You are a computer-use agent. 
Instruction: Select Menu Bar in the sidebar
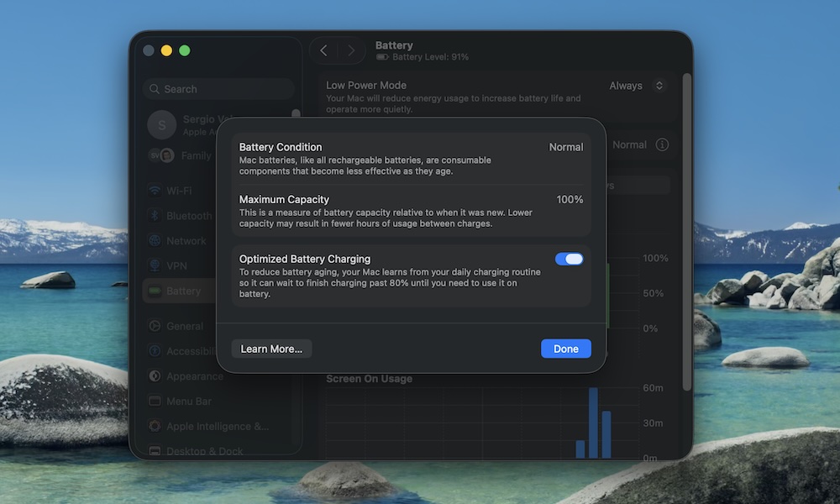[184, 401]
